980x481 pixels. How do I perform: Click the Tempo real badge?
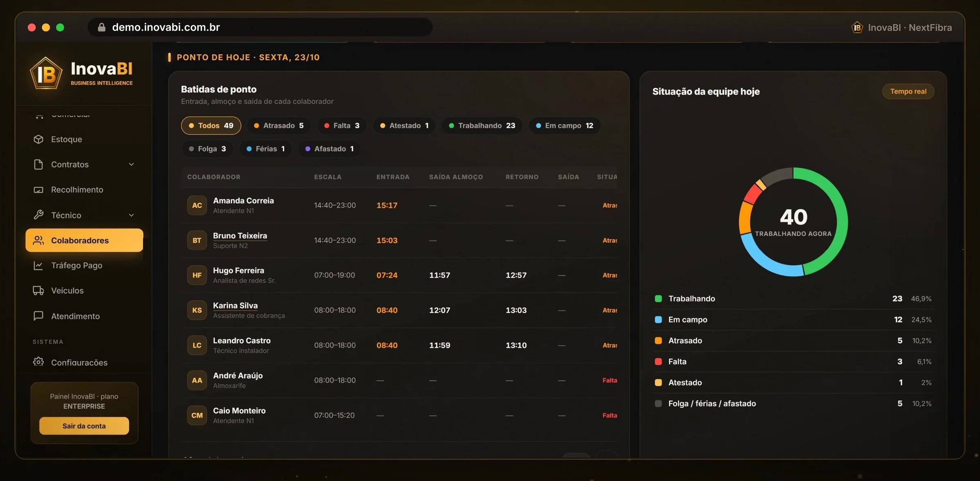tap(908, 91)
